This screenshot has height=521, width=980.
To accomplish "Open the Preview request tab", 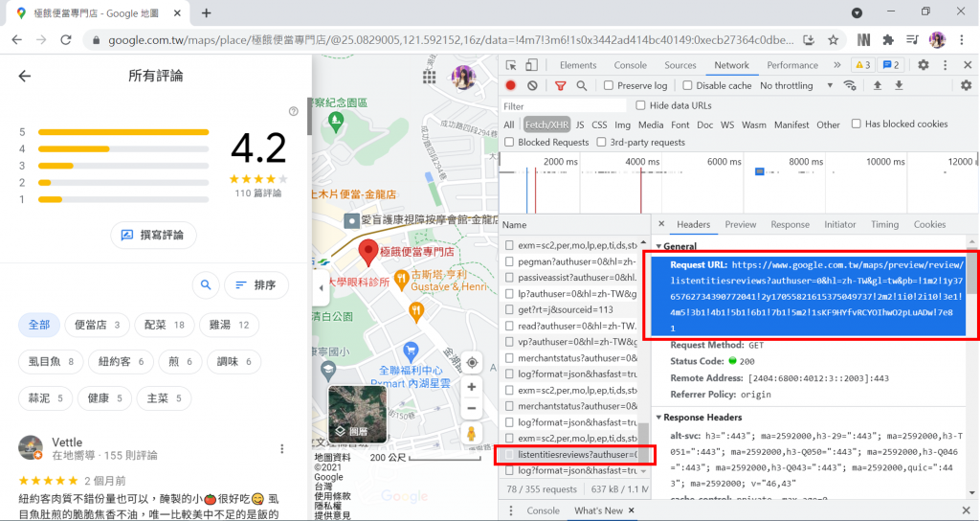I will [741, 224].
